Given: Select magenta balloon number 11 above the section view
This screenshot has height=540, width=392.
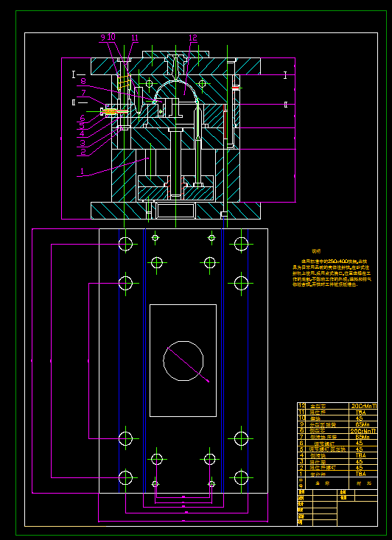Looking at the screenshot, I should pos(135,38).
